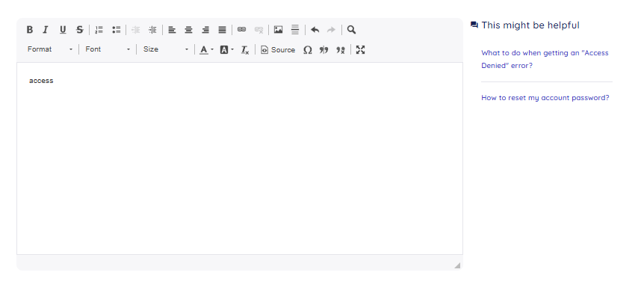Insert a numbered list
Image resolution: width=644 pixels, height=293 pixels.
click(x=99, y=30)
